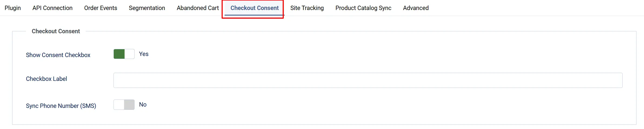Switch to the Site Tracking tab
The height and width of the screenshot is (129, 644).
307,8
